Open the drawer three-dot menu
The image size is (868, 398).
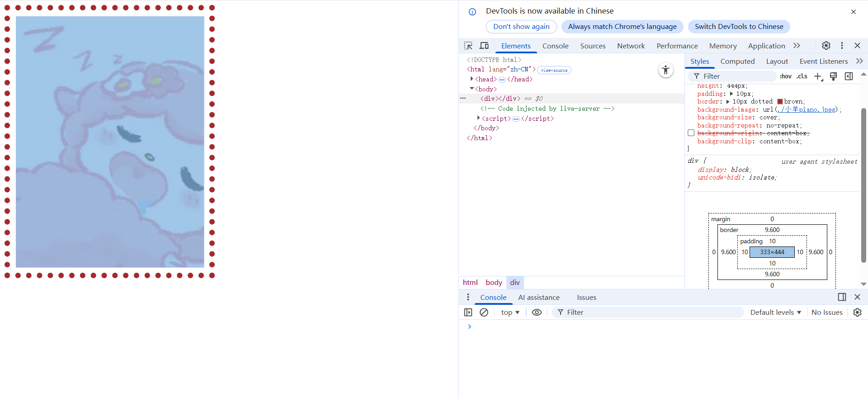[x=468, y=297]
